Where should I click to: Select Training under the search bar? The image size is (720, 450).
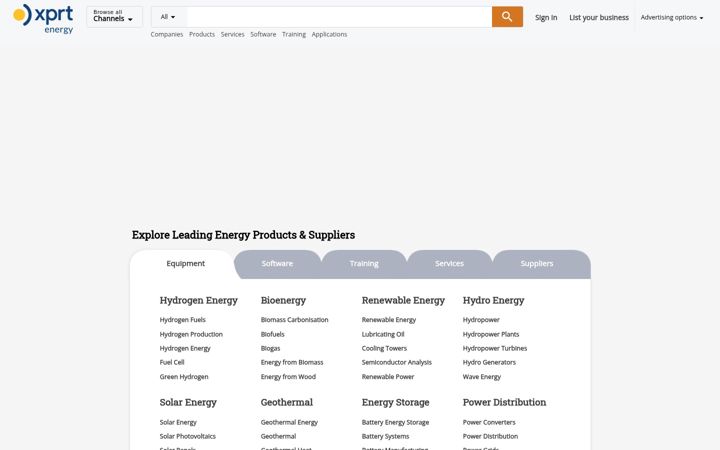point(294,34)
